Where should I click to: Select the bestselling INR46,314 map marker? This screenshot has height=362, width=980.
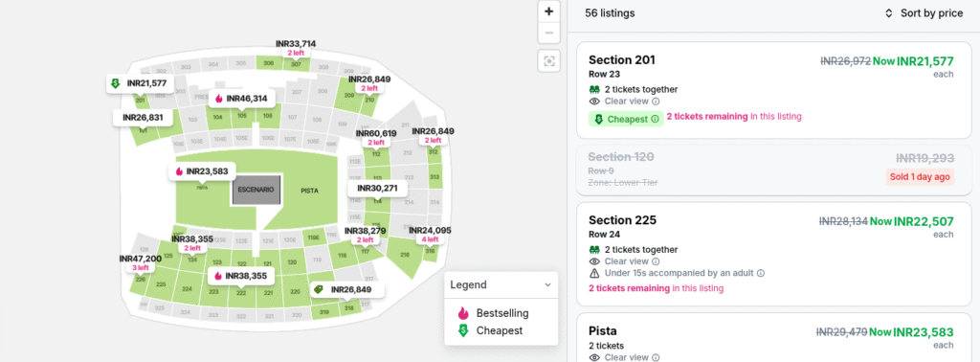click(x=240, y=98)
